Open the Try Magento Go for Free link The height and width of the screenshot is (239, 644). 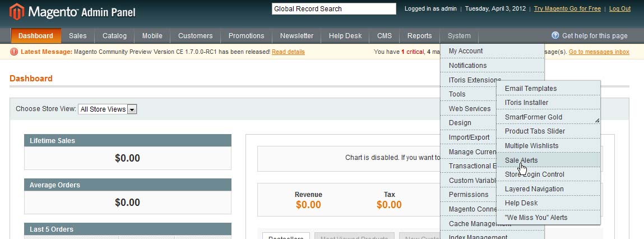point(567,9)
